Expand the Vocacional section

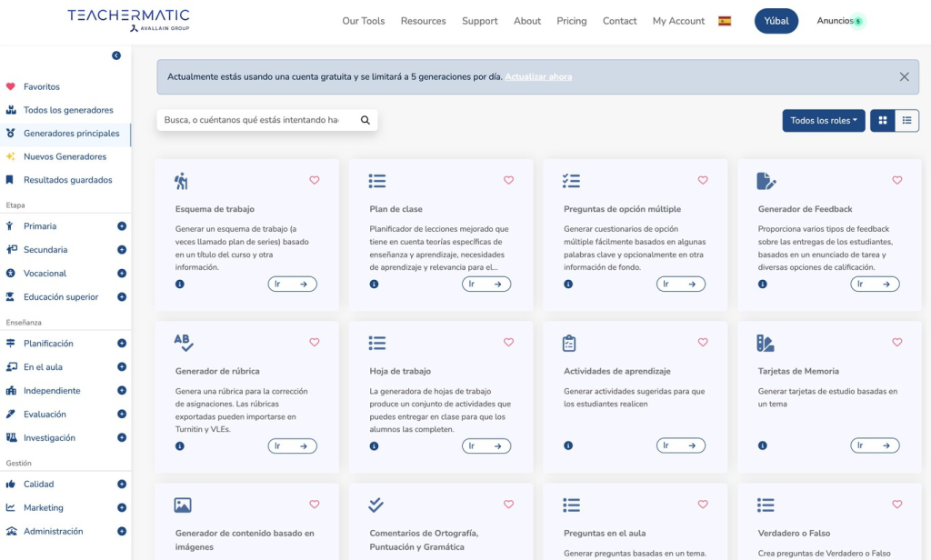point(122,273)
